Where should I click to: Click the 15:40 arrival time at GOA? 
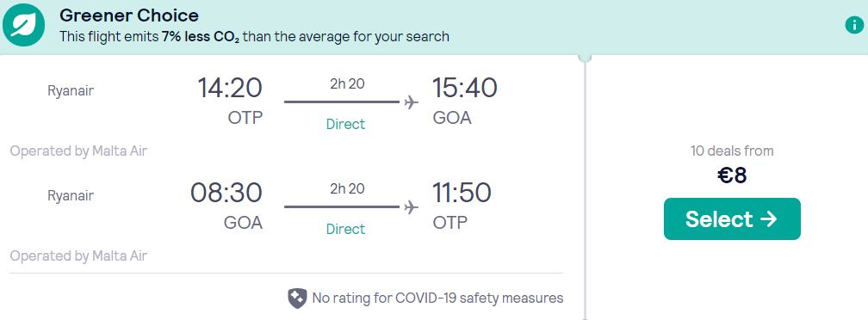click(464, 88)
